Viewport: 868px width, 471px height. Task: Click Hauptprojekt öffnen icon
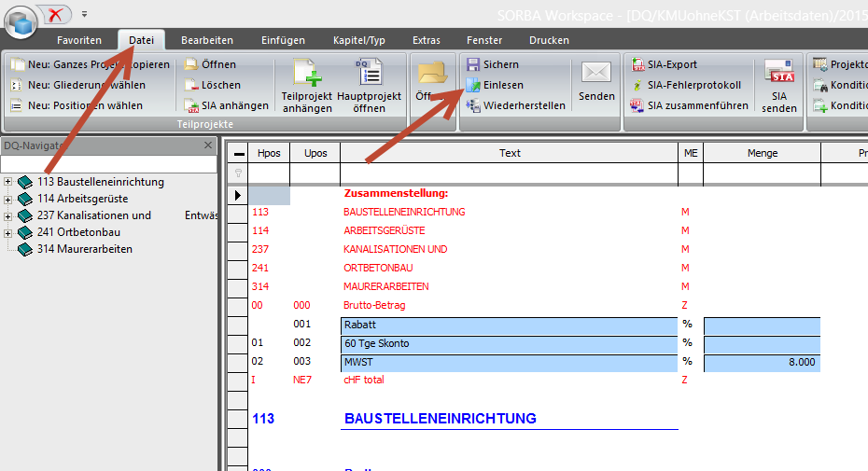point(369,73)
